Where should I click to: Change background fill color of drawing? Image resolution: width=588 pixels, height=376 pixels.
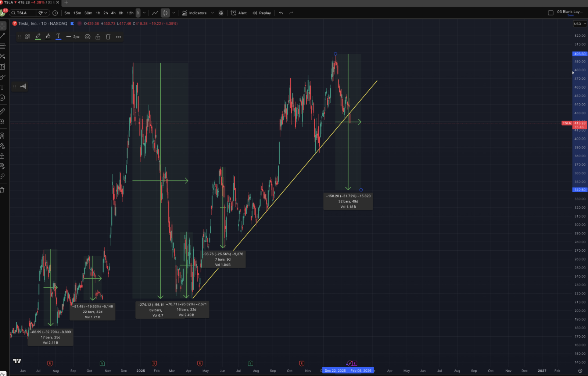(48, 36)
